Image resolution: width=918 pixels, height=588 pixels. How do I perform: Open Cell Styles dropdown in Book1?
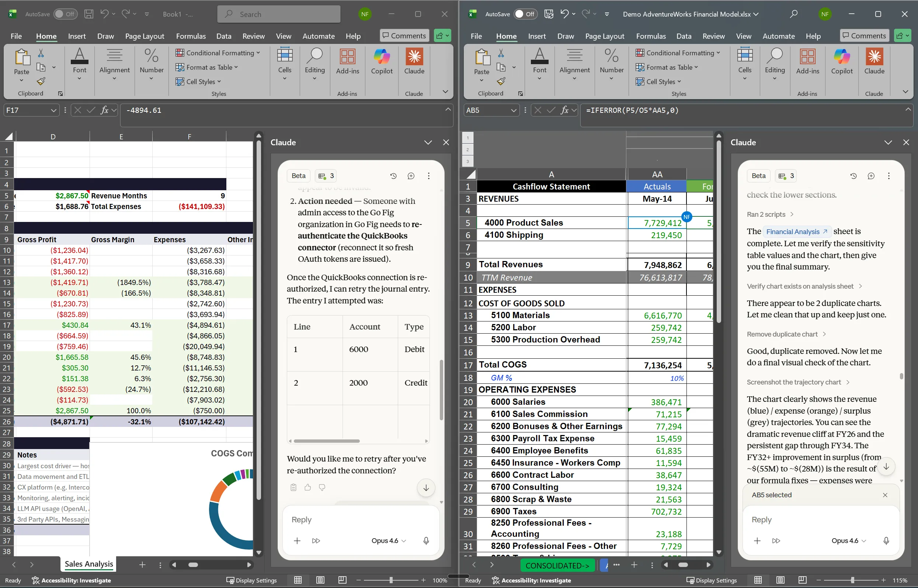point(198,81)
